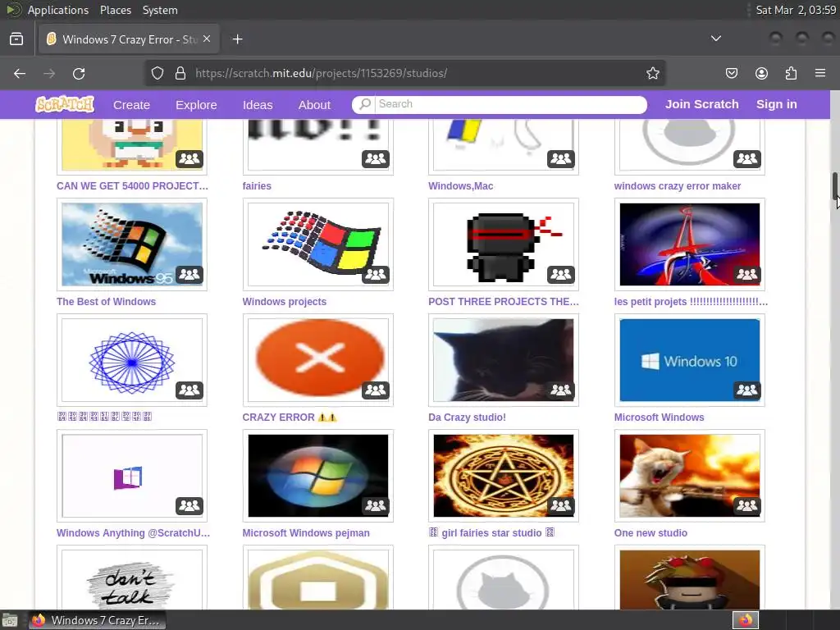
Task: Click the screaming cat with gun thumbnail
Action: click(x=689, y=476)
